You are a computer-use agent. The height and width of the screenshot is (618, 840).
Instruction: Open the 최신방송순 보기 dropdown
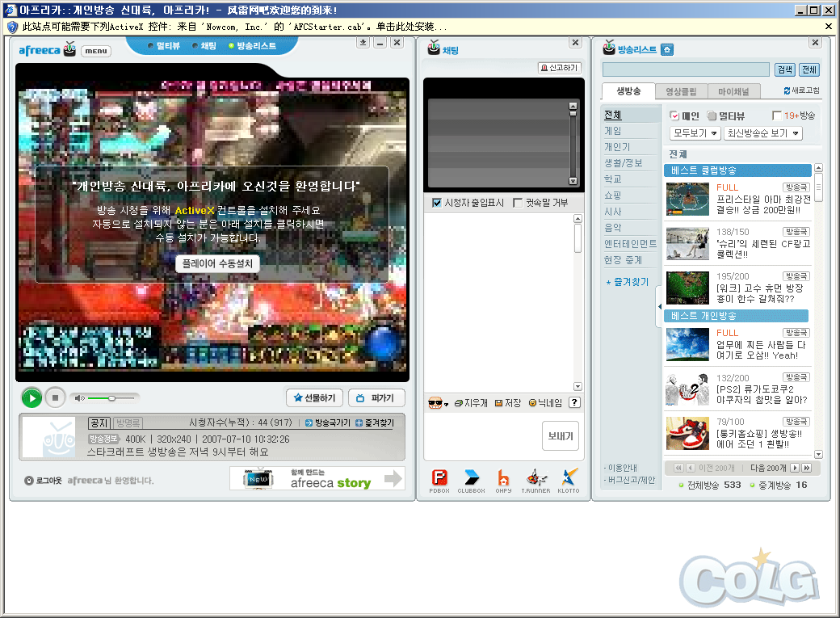coord(762,133)
